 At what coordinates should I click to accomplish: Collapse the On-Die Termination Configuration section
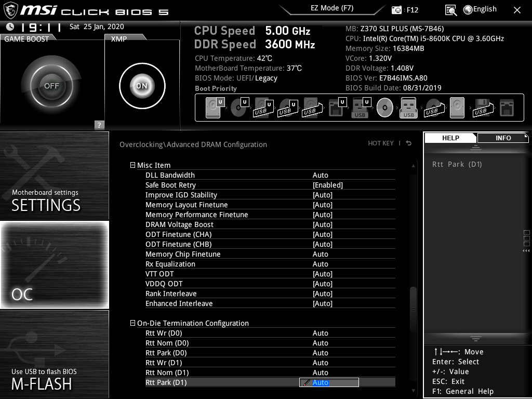[132, 323]
